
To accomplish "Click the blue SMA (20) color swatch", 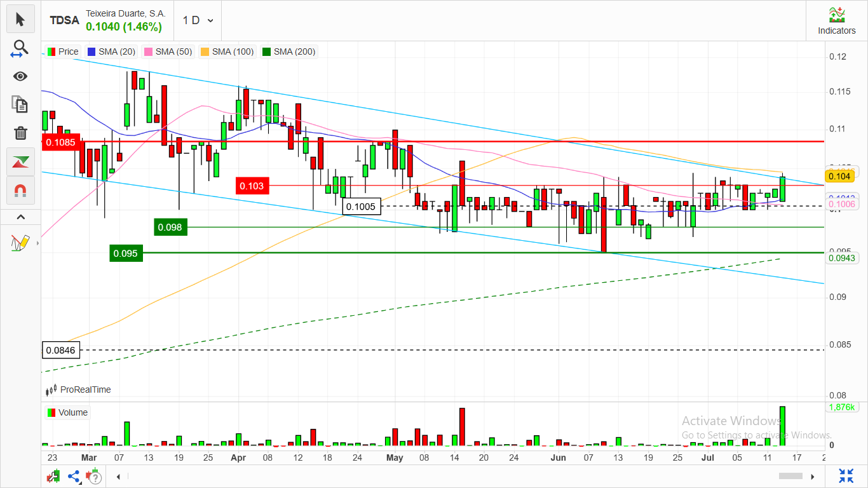I will (92, 51).
